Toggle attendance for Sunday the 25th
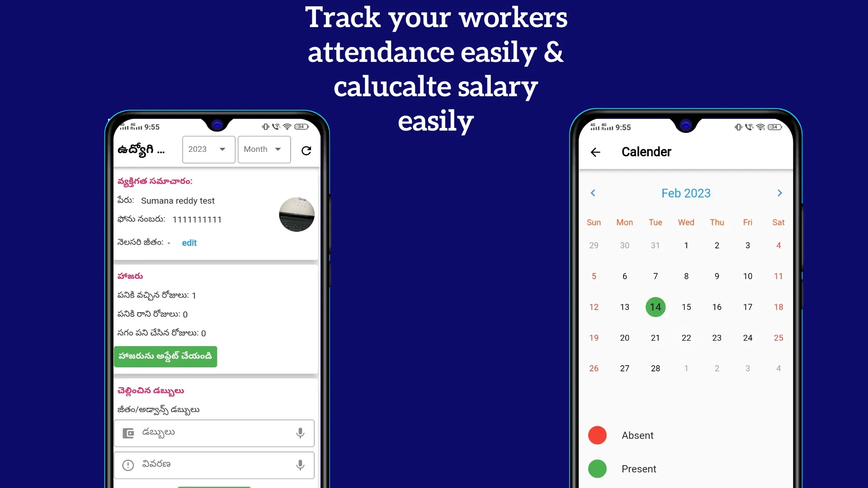Screen dimensions: 868x488 778,338
